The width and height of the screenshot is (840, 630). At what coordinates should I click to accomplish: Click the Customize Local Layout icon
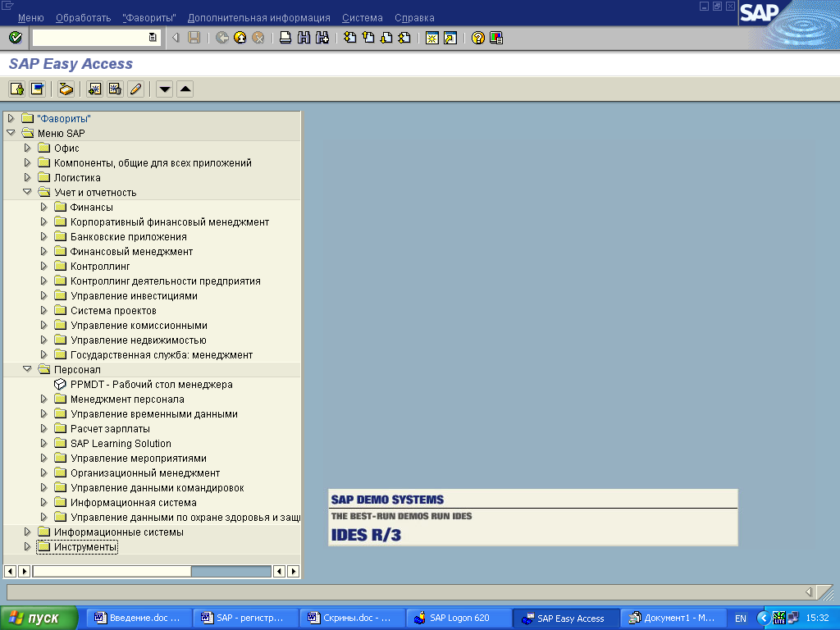coord(496,38)
